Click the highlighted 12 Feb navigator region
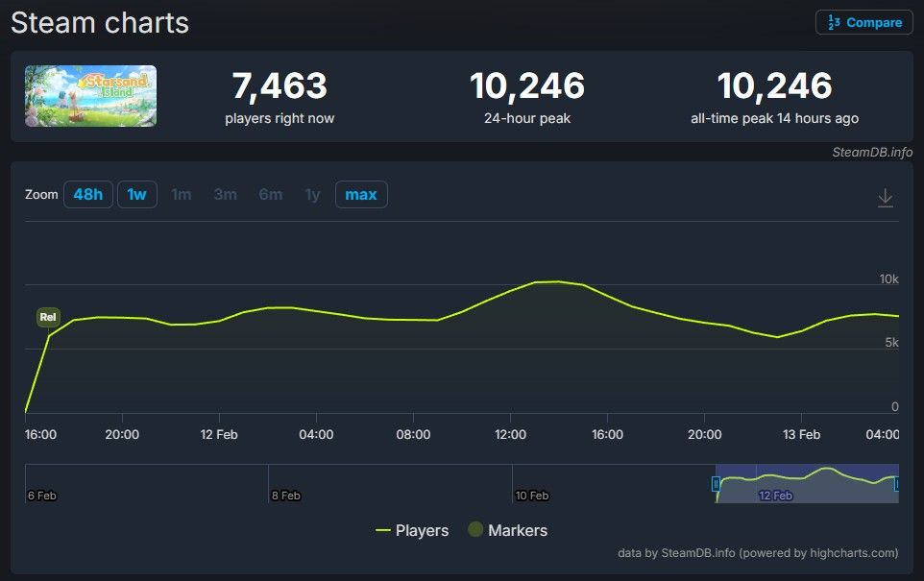This screenshot has height=581, width=924. coord(807,485)
